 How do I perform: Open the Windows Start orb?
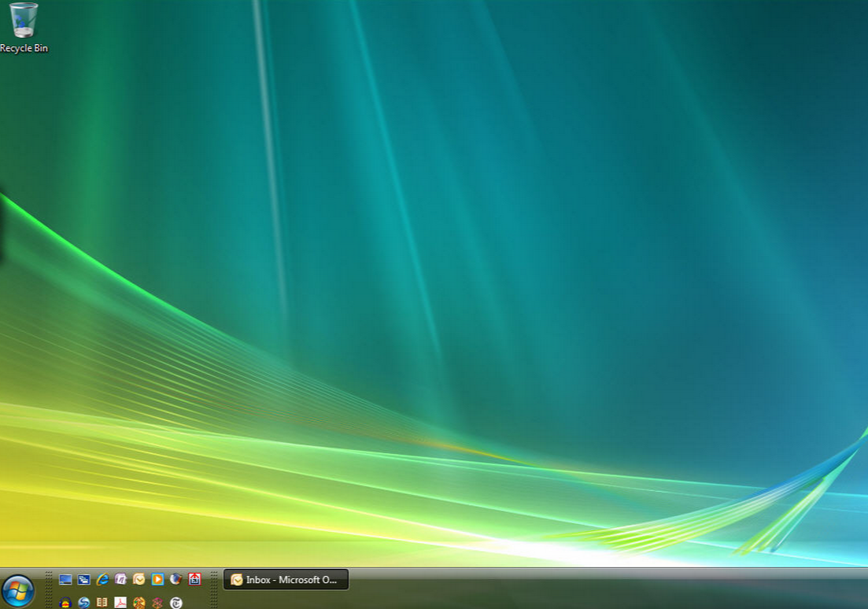(18, 591)
